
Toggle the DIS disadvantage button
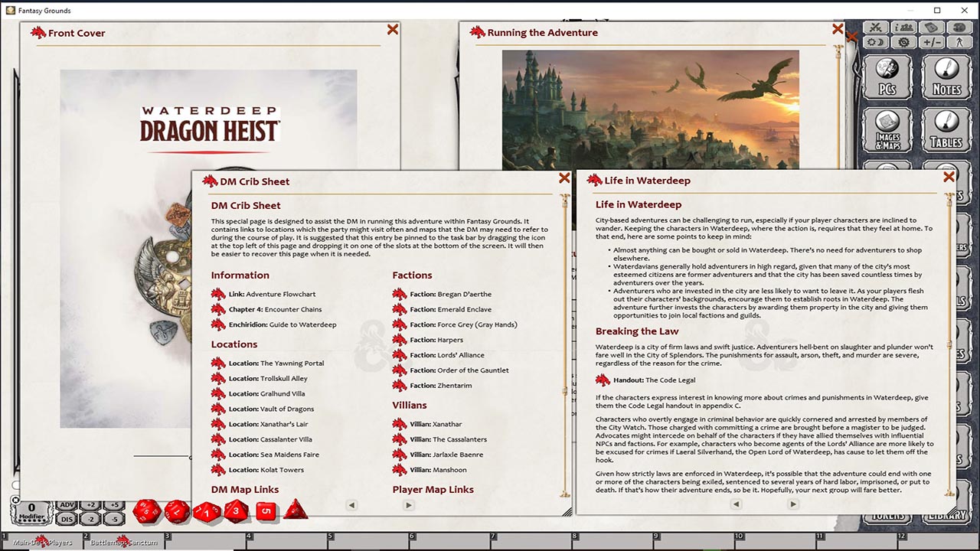[67, 519]
